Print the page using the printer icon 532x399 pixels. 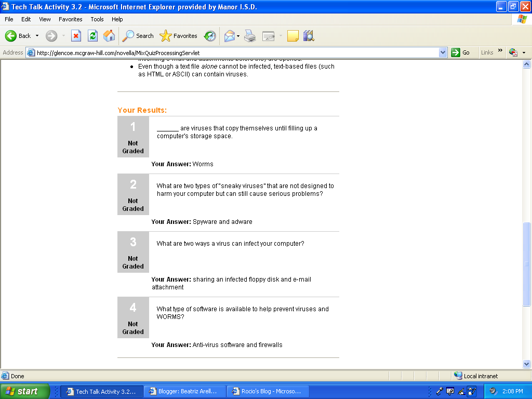[x=250, y=36]
